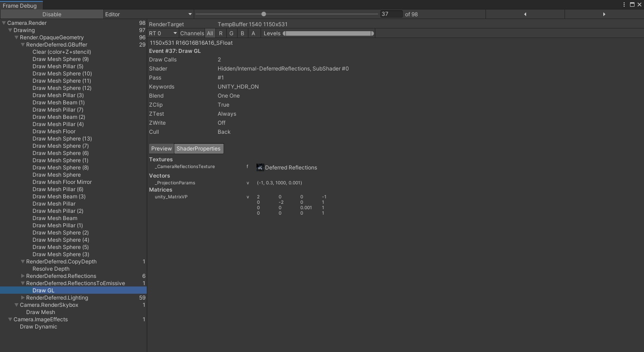
Task: Toggle the All channels button
Action: 210,33
